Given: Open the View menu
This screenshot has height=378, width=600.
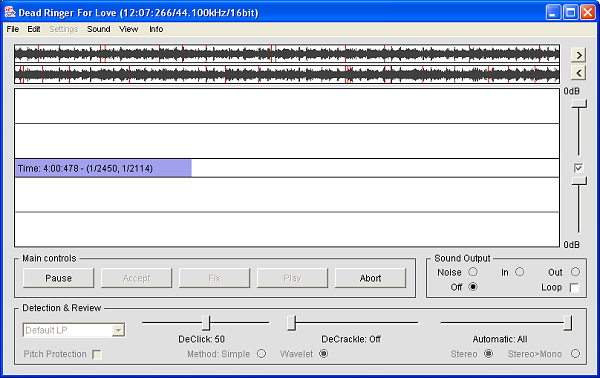Looking at the screenshot, I should (x=128, y=29).
